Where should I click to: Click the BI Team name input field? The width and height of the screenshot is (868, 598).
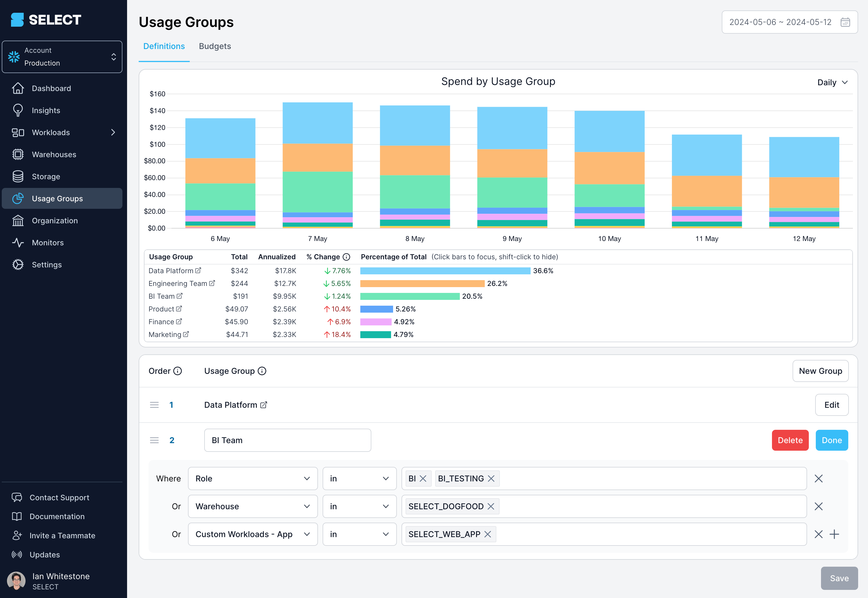click(x=287, y=440)
